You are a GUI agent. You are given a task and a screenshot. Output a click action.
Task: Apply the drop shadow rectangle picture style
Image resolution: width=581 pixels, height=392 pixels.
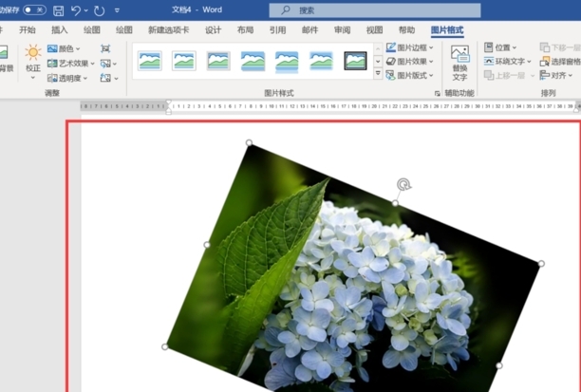[253, 61]
